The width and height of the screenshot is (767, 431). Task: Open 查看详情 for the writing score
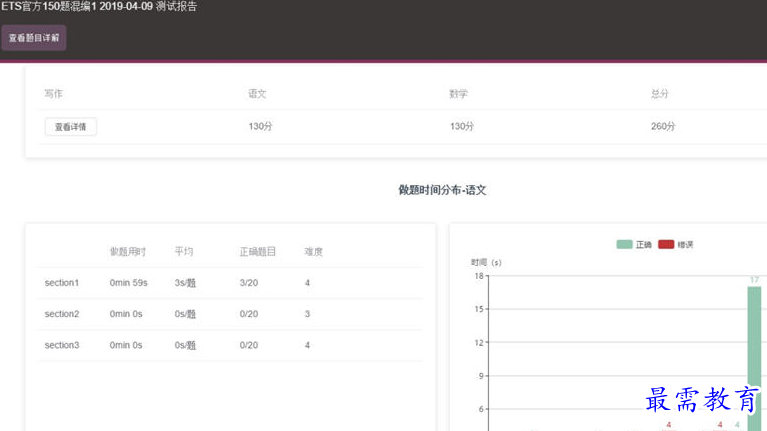[70, 127]
